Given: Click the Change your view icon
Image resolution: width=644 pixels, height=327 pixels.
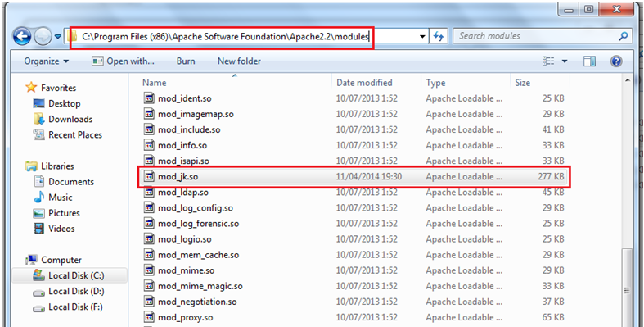Looking at the screenshot, I should (x=548, y=61).
